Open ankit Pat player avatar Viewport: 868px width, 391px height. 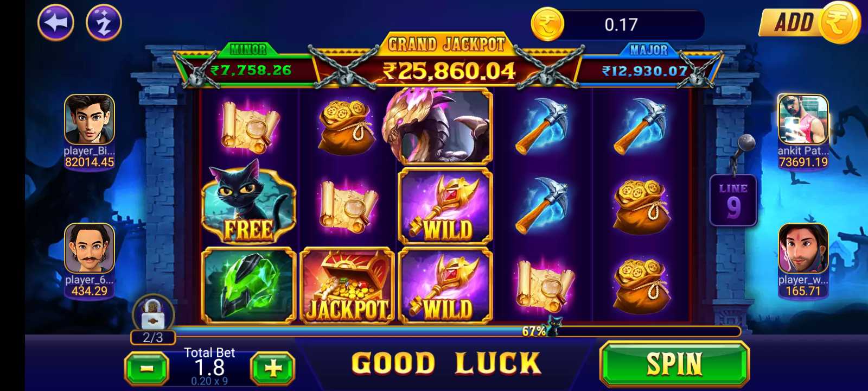click(803, 119)
